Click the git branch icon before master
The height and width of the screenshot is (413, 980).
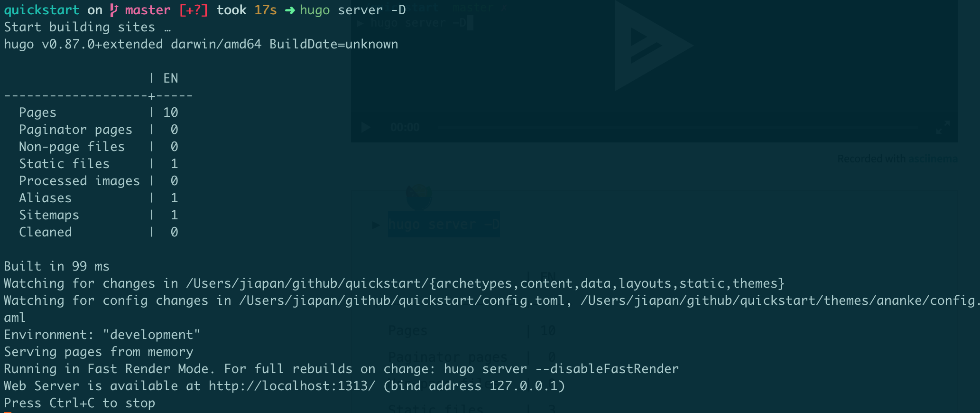114,10
